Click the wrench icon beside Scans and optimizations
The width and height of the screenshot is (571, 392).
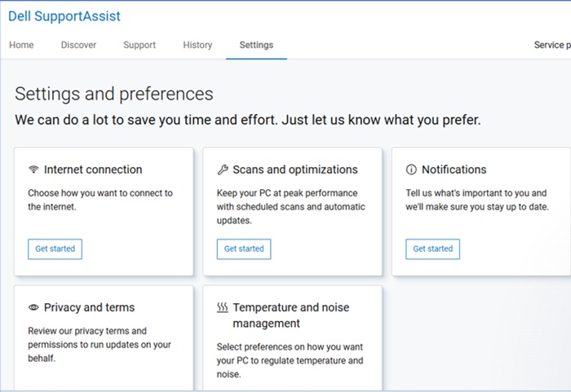(x=223, y=170)
